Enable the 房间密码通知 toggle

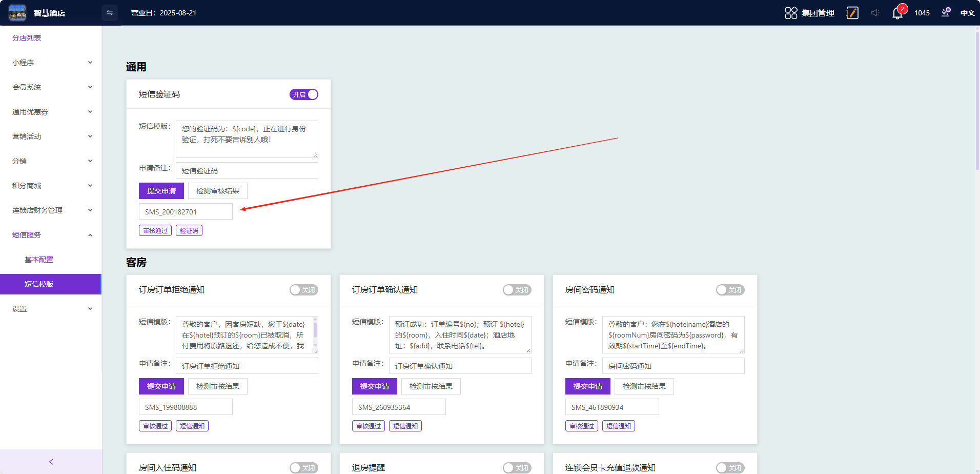click(x=730, y=290)
